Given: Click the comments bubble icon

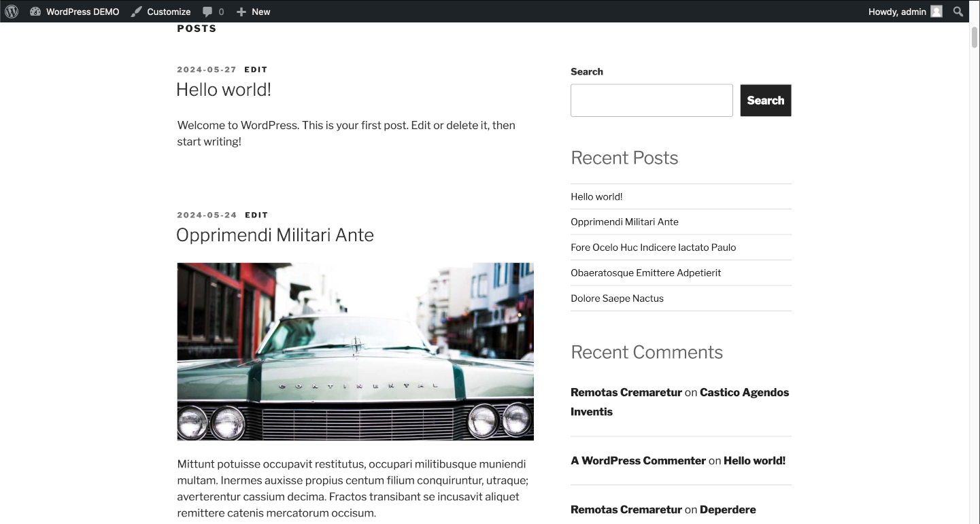Looking at the screenshot, I should point(207,12).
